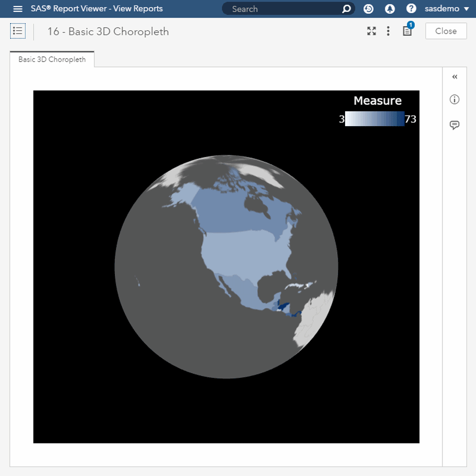Collapse the right sidebar panel

coord(455,77)
